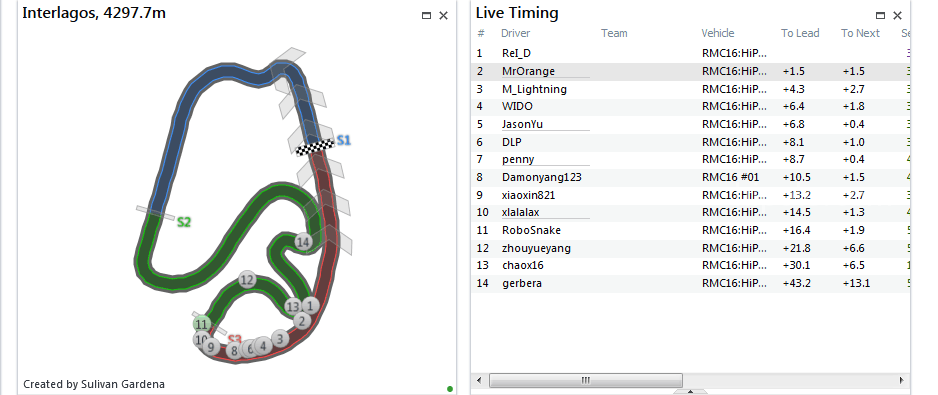Sort by the To Lead column

(x=800, y=34)
